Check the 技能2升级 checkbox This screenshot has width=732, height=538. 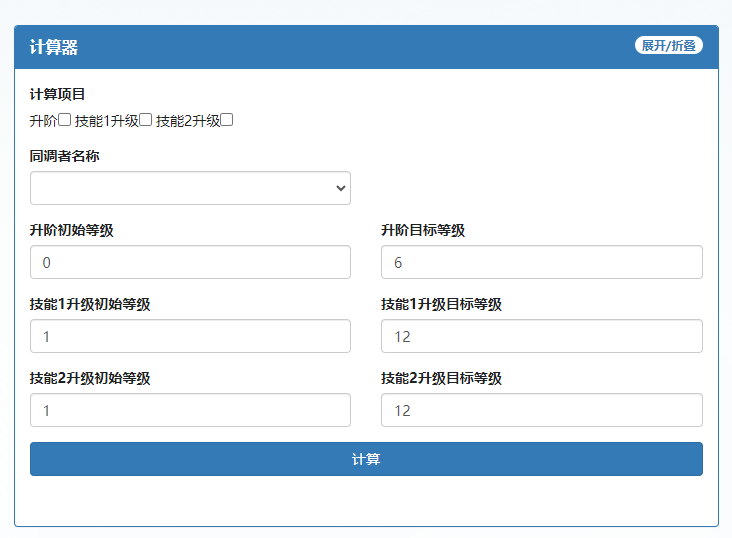pyautogui.click(x=227, y=120)
